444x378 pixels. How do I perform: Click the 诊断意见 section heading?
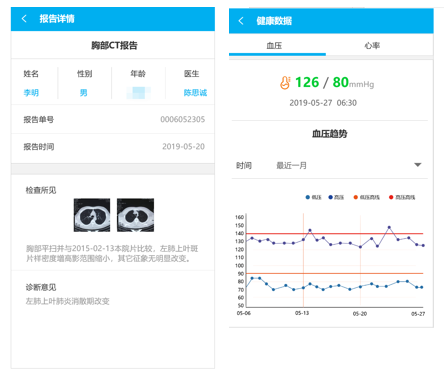pyautogui.click(x=41, y=287)
